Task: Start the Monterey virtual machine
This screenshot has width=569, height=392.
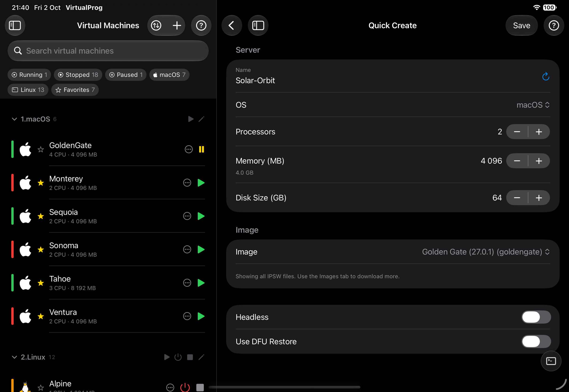Action: [x=201, y=183]
